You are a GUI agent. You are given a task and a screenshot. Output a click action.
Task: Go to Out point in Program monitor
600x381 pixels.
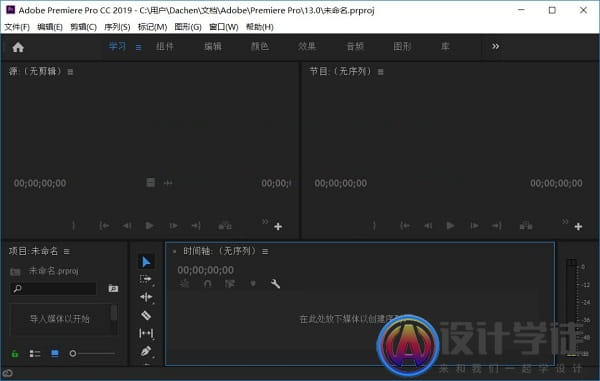[x=497, y=226]
